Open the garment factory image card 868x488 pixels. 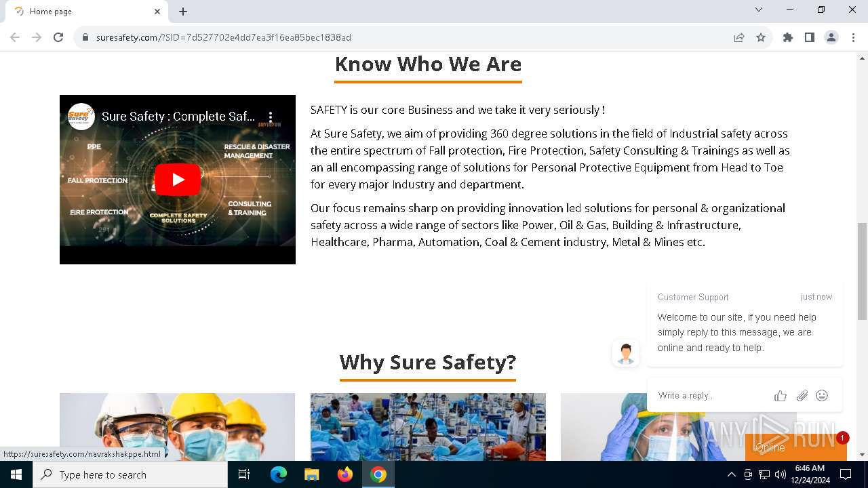tap(428, 427)
